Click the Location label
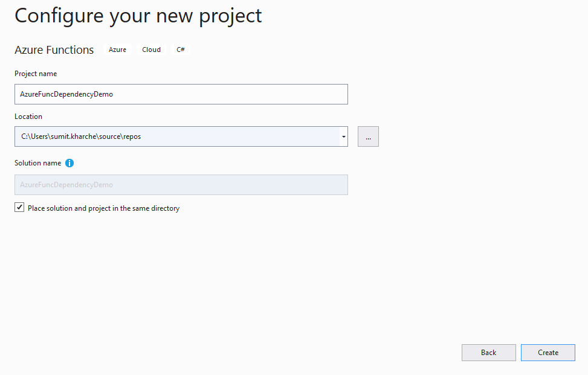 (x=28, y=117)
